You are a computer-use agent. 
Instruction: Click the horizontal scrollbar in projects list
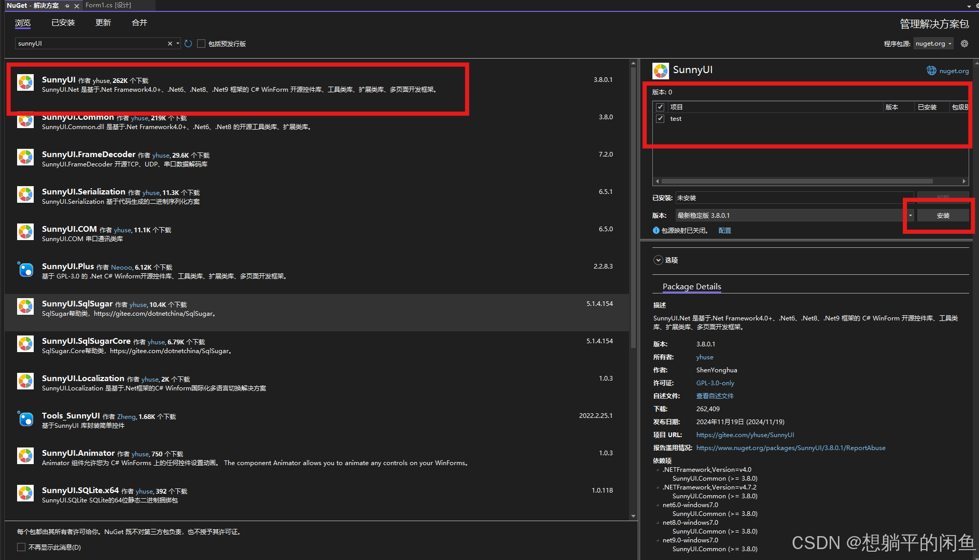[x=797, y=181]
